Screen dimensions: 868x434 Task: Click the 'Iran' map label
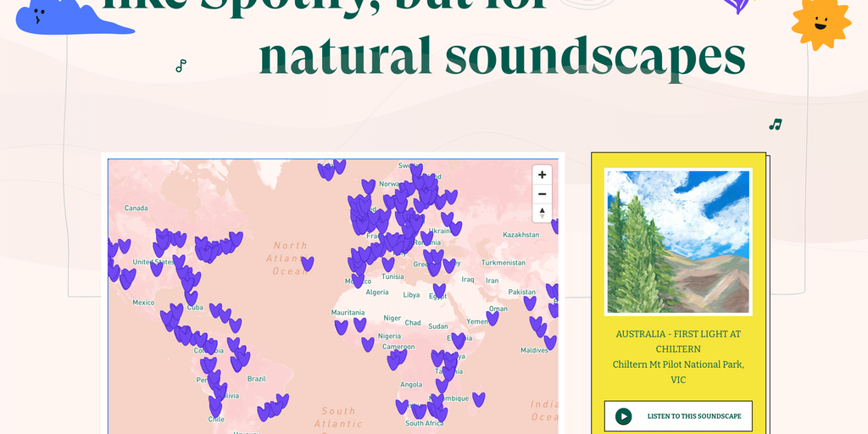[x=492, y=281]
